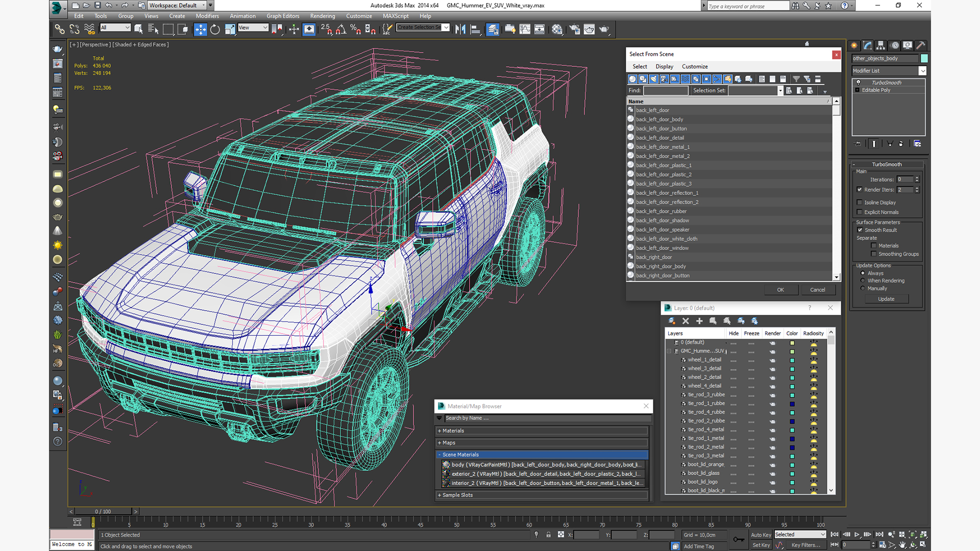The width and height of the screenshot is (980, 551).
Task: Open the Modifiers menu
Action: 207,16
